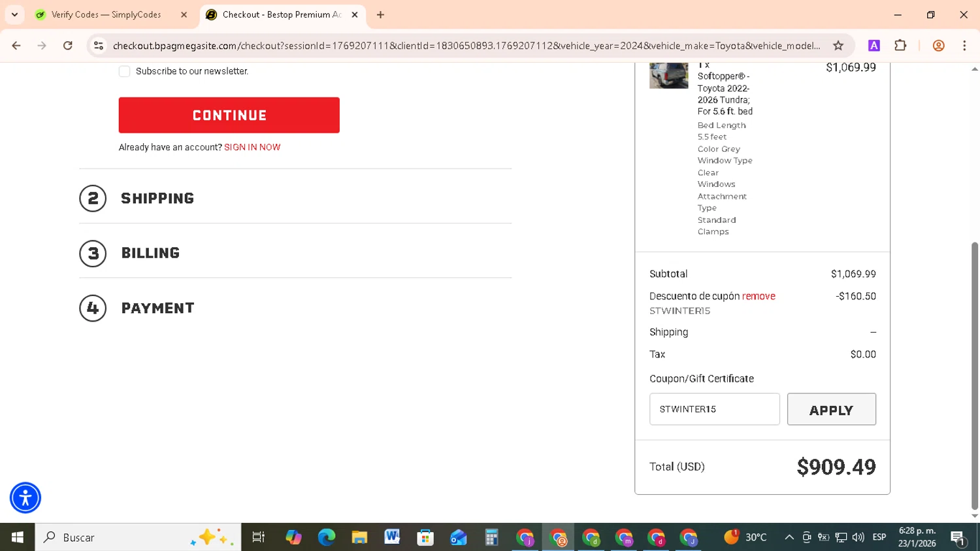Click the address bar URL

[466, 46]
